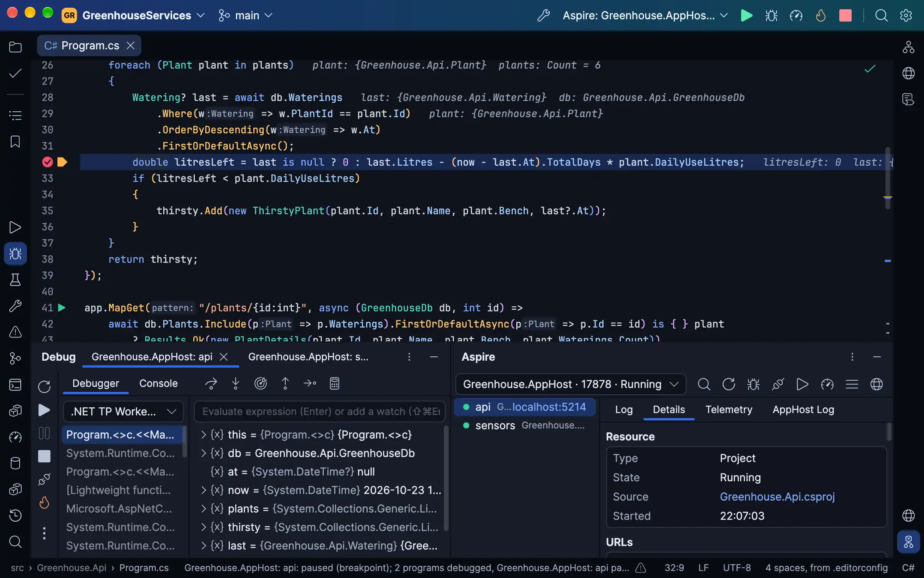Open the Debug tool window in left sidebar
This screenshot has height=578, width=924.
(x=15, y=254)
